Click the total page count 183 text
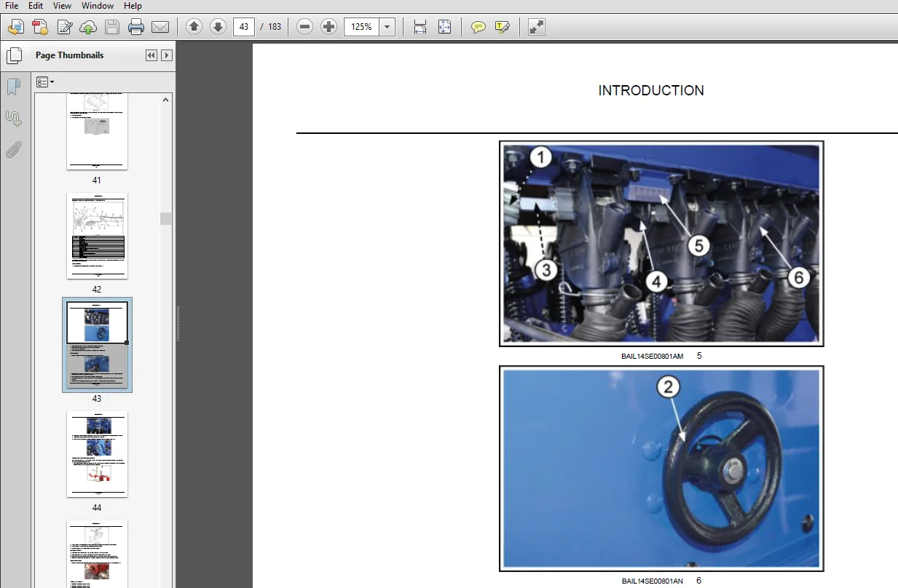The image size is (898, 588). [x=274, y=27]
